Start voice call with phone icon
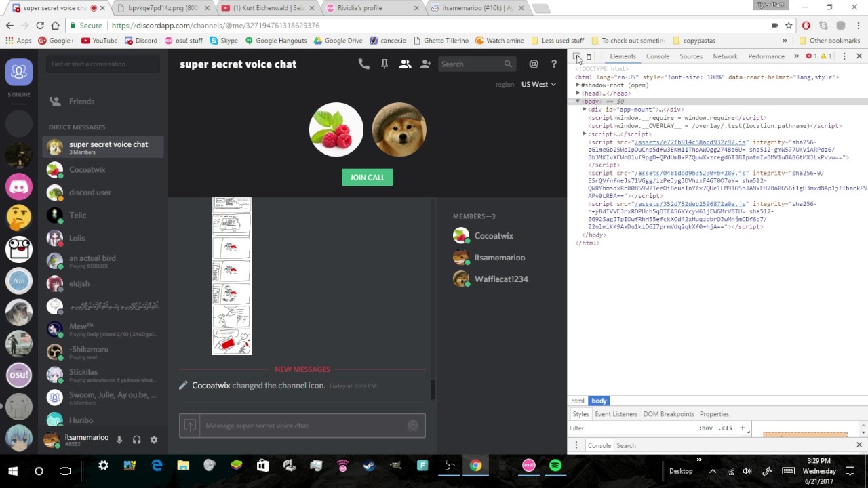Viewport: 868px width, 488px height. [364, 64]
